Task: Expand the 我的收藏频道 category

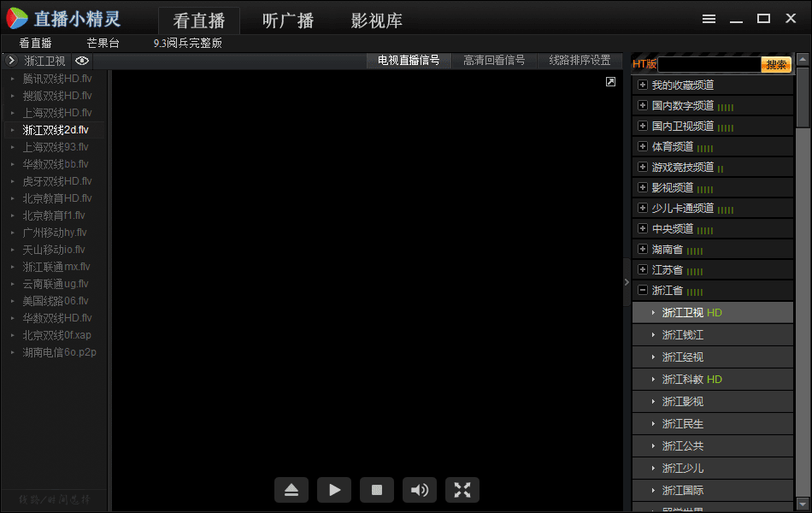Action: click(x=643, y=85)
